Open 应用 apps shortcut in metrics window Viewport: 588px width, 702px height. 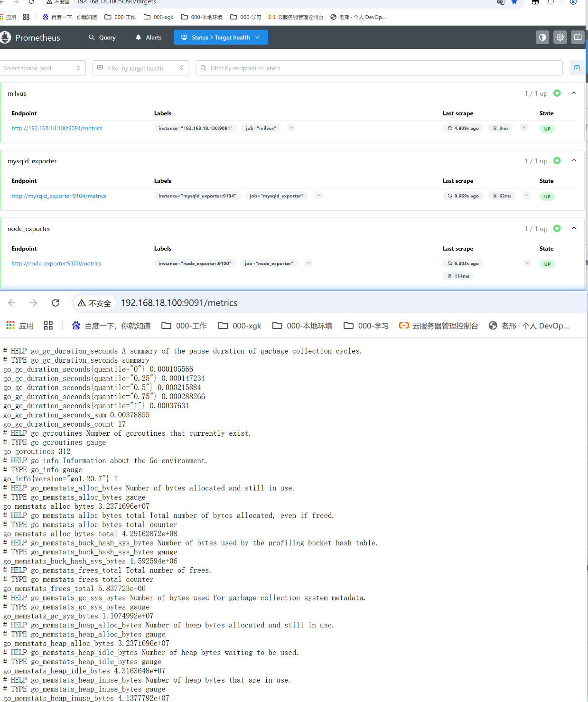pyautogui.click(x=20, y=326)
